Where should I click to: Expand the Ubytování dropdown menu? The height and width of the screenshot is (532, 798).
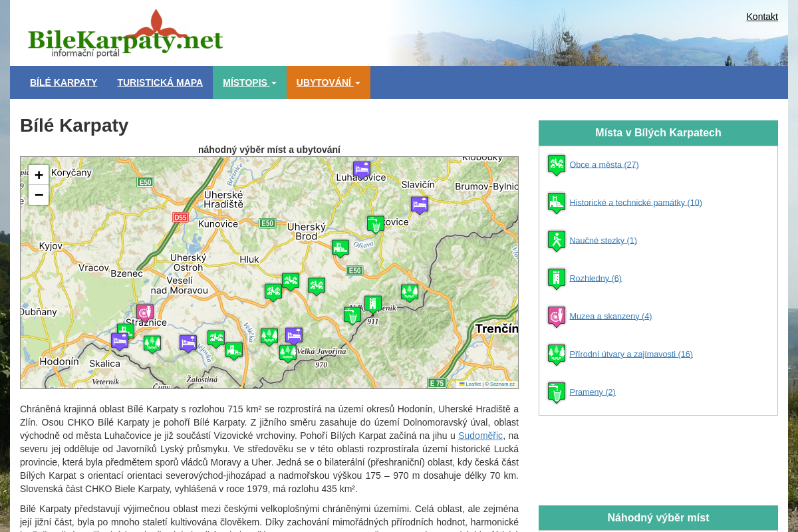point(329,82)
